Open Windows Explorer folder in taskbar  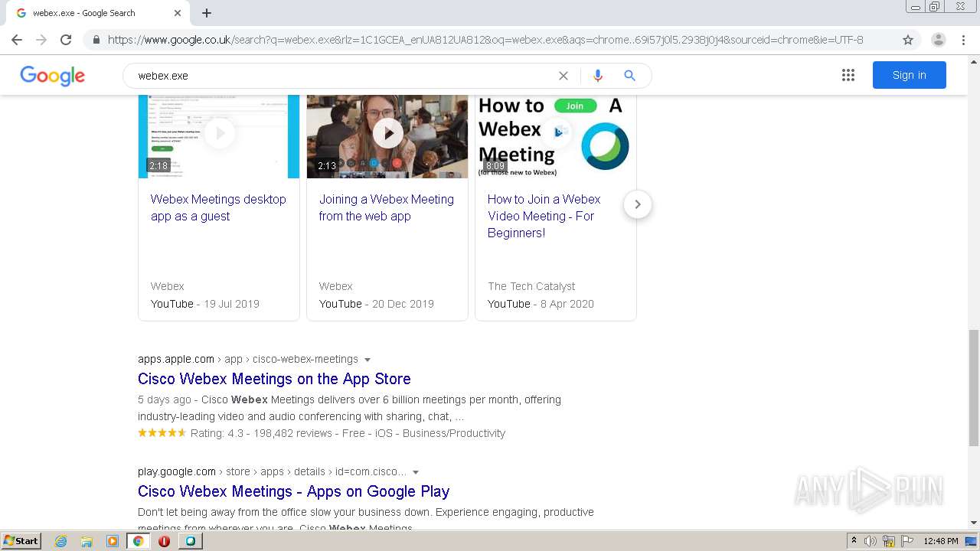pos(87,541)
